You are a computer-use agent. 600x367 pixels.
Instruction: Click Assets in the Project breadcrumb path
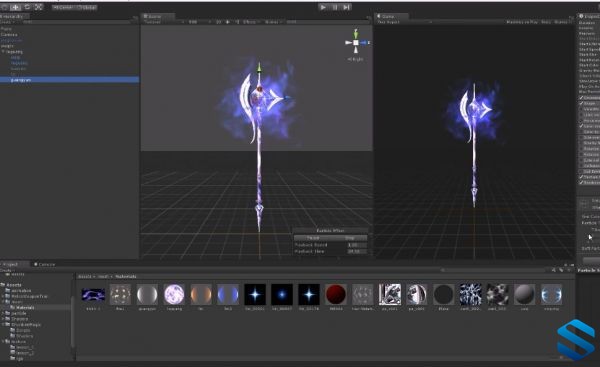[85, 276]
